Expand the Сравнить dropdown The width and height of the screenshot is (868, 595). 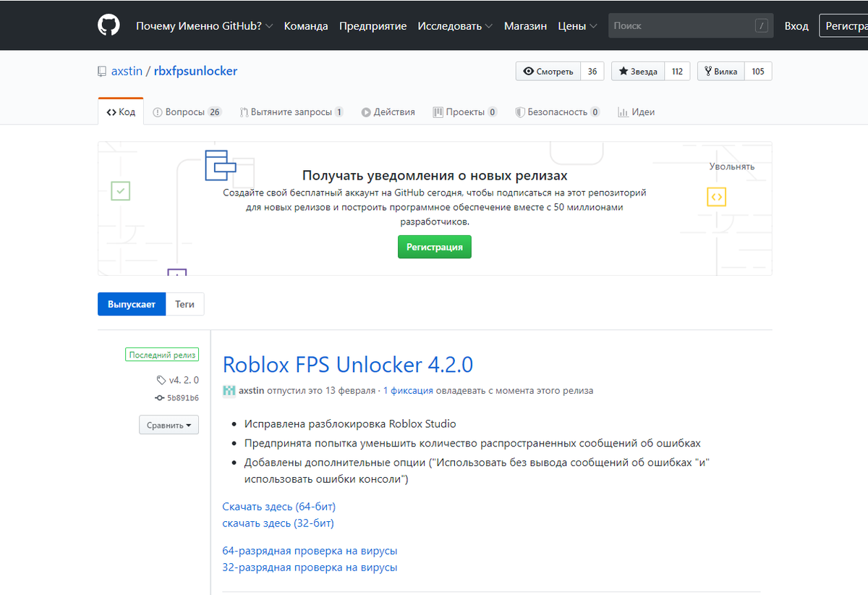point(169,425)
